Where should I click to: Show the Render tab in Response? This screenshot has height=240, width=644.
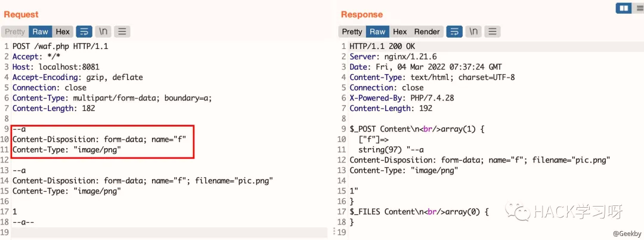coord(427,32)
